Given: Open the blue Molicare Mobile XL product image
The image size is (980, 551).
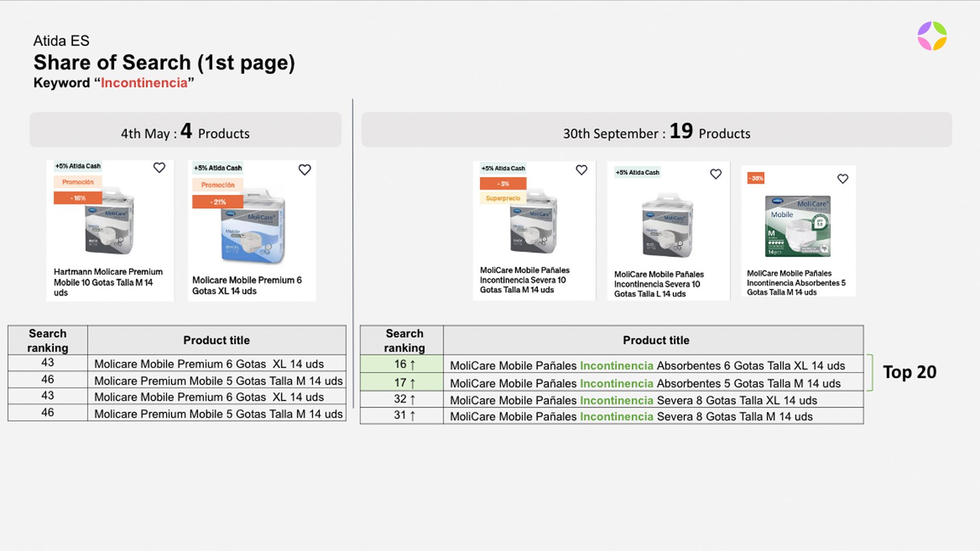Looking at the screenshot, I should [253, 227].
